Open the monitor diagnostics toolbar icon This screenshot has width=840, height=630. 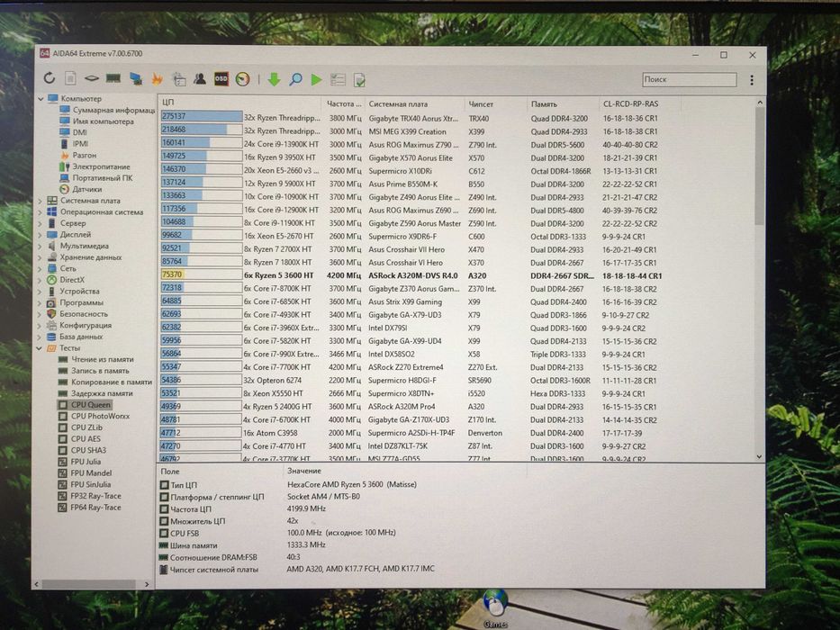pos(136,79)
